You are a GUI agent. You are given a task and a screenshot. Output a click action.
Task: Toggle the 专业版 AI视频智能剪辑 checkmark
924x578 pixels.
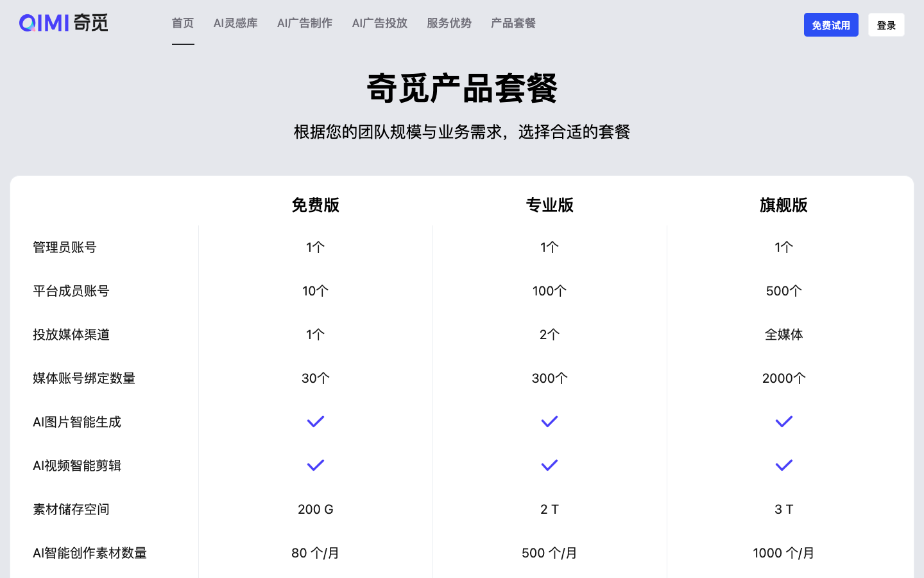coord(549,465)
